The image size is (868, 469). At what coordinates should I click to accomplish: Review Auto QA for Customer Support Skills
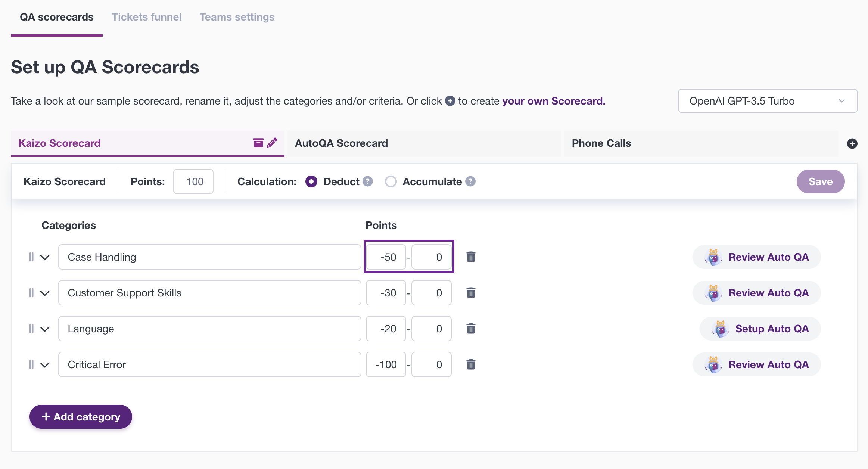point(756,293)
